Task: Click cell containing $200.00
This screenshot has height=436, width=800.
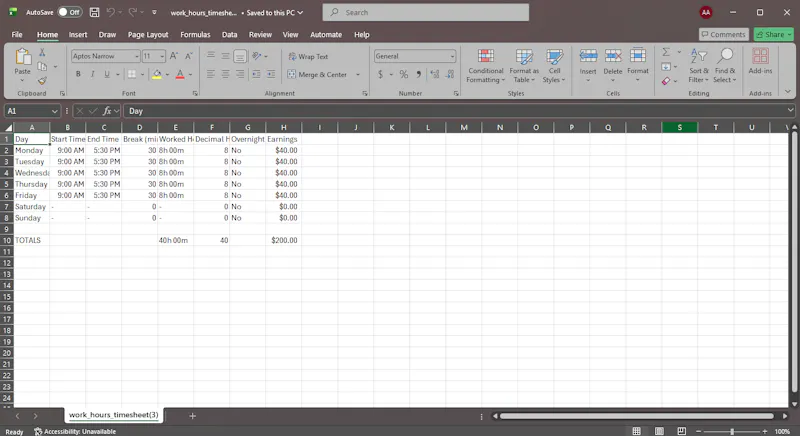Action: pyautogui.click(x=284, y=240)
